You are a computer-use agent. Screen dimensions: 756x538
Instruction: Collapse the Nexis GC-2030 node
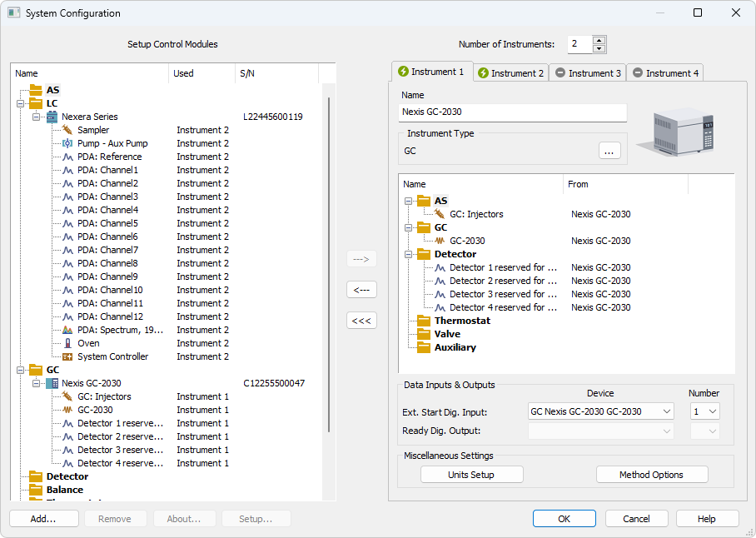tap(36, 383)
